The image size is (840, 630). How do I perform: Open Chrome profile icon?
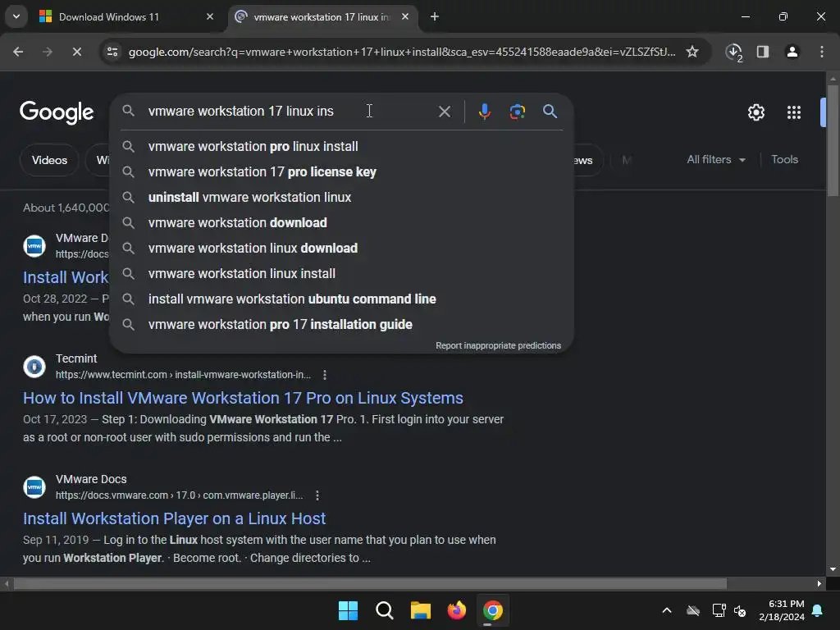[x=792, y=52]
